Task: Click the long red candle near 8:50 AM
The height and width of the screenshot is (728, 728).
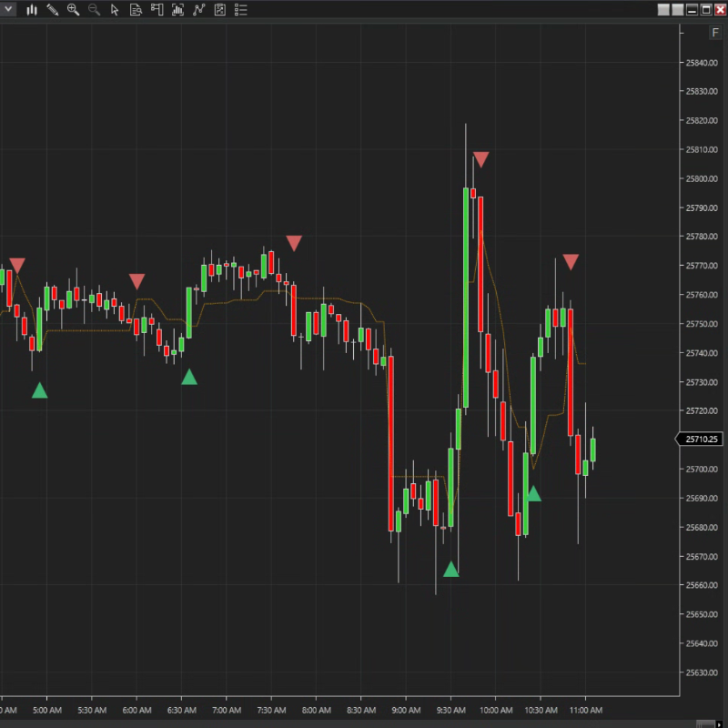Action: [x=391, y=443]
